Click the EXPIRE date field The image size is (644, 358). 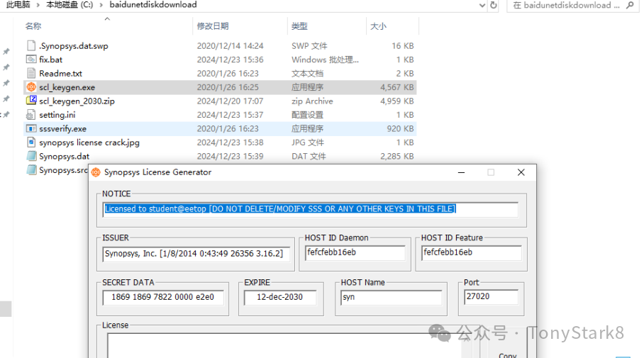pos(280,297)
